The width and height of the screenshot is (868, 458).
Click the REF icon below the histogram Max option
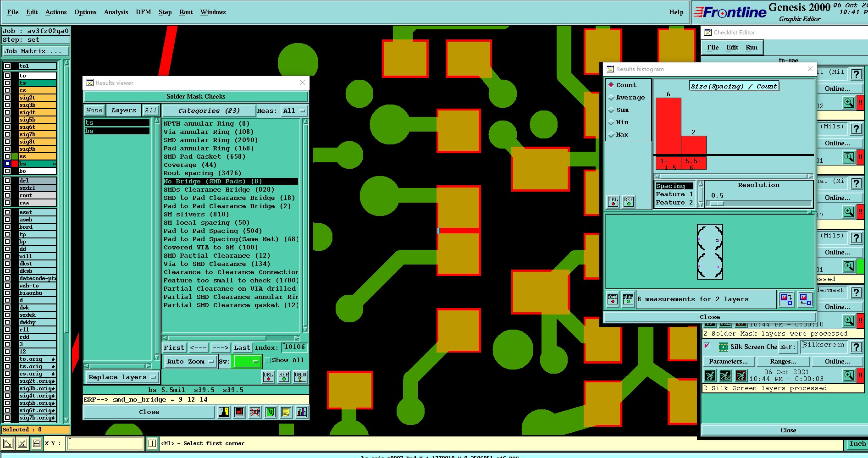coord(629,202)
